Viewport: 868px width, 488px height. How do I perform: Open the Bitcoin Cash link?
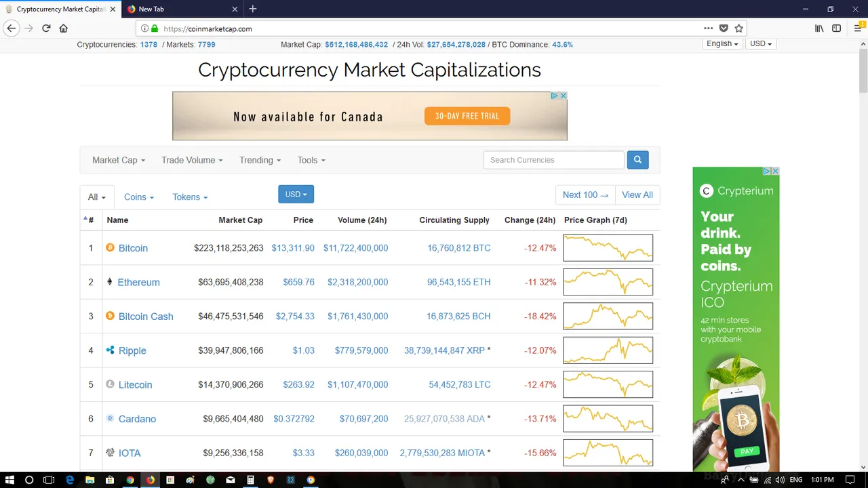coord(146,317)
